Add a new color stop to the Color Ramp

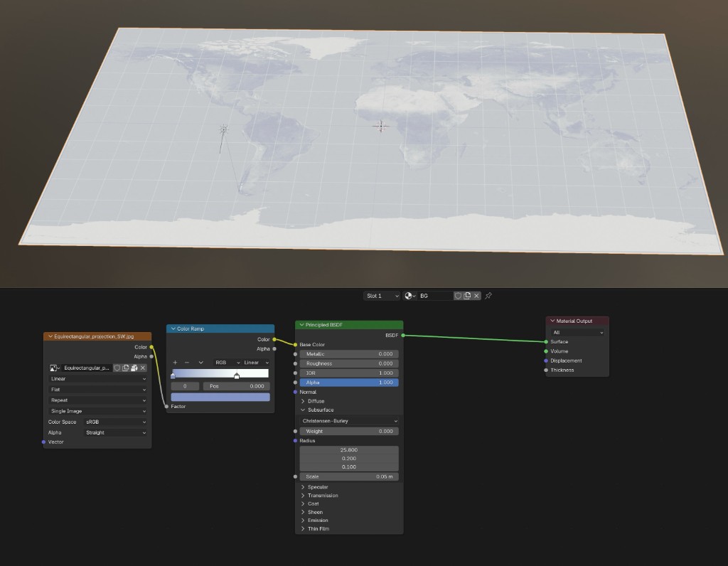click(x=175, y=363)
